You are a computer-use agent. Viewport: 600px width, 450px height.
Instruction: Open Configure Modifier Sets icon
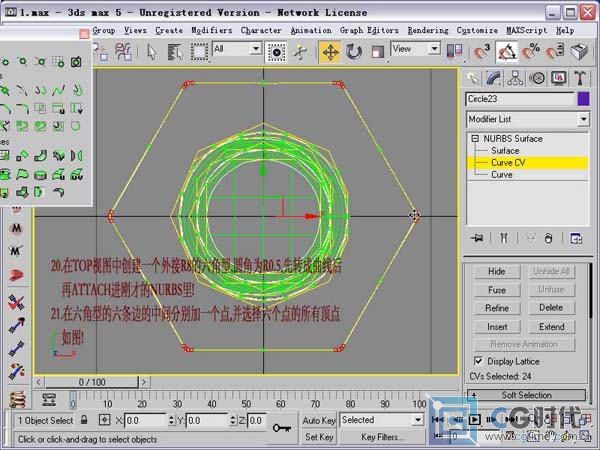click(x=576, y=238)
